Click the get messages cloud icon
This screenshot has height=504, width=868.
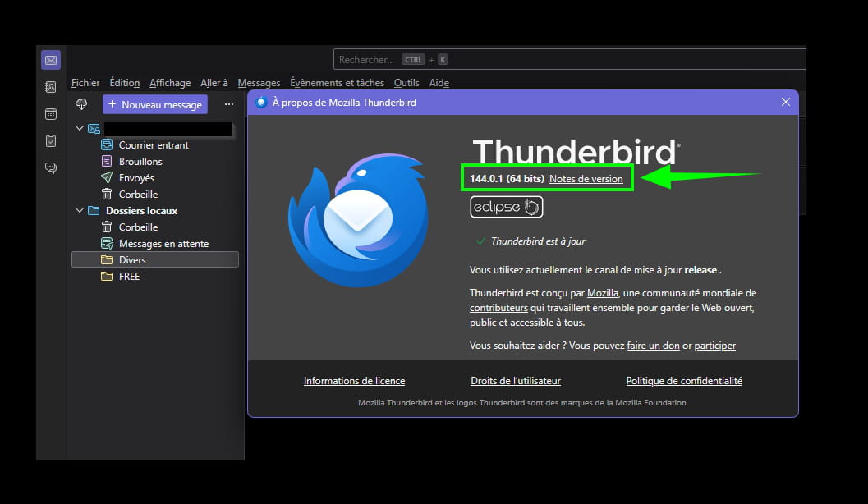(x=81, y=104)
